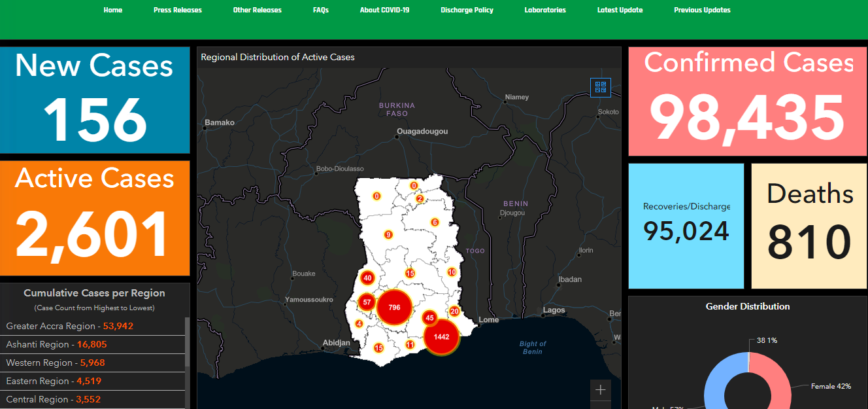
Task: Select the 45 cases map marker
Action: pos(429,318)
